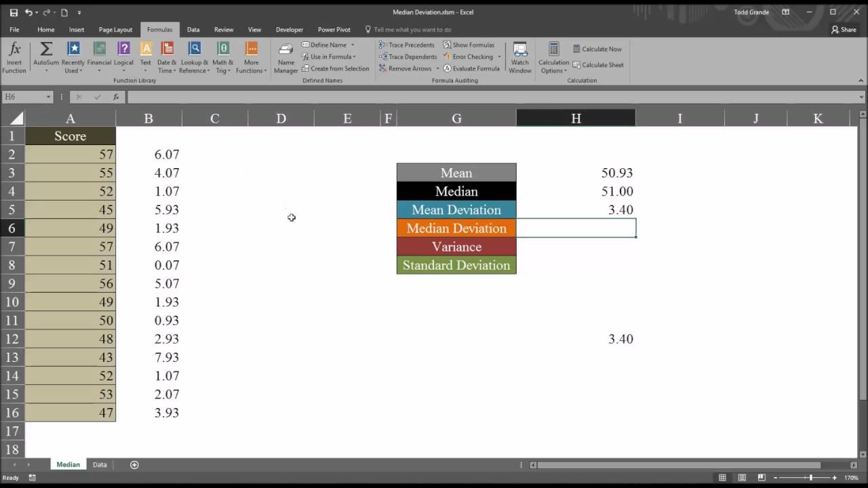Open the Remove Arrows dropdown arrow

[x=437, y=68]
